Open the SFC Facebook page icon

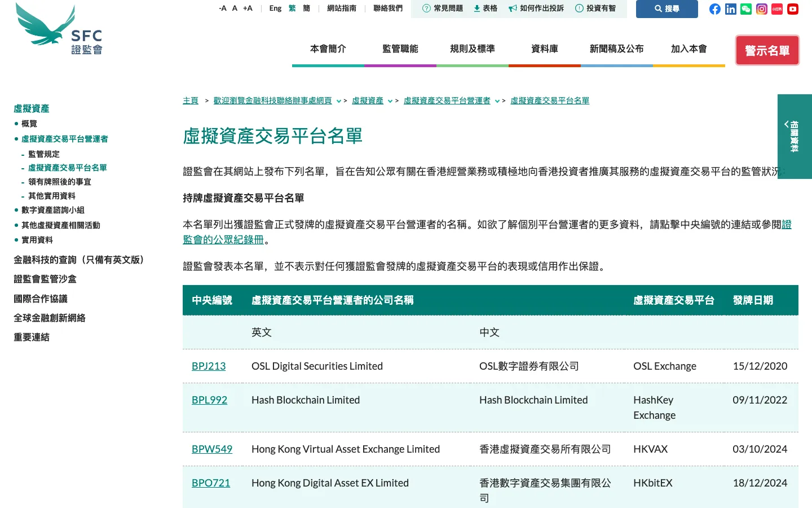(714, 9)
